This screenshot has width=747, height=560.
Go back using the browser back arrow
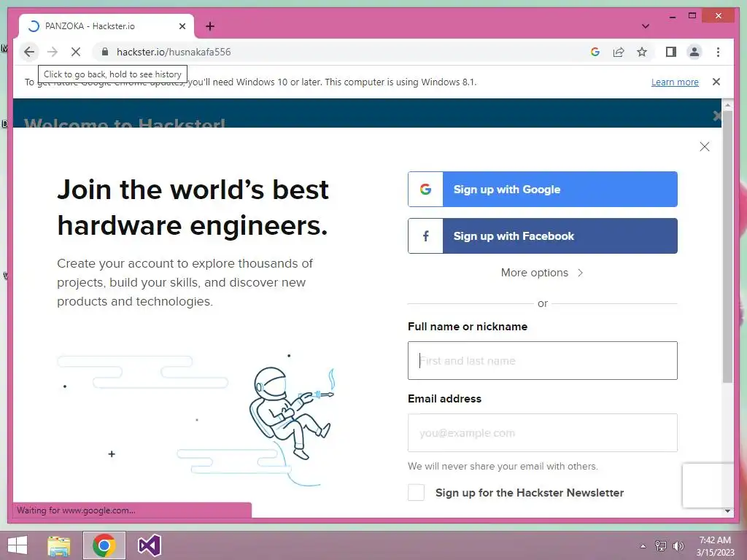click(x=29, y=52)
